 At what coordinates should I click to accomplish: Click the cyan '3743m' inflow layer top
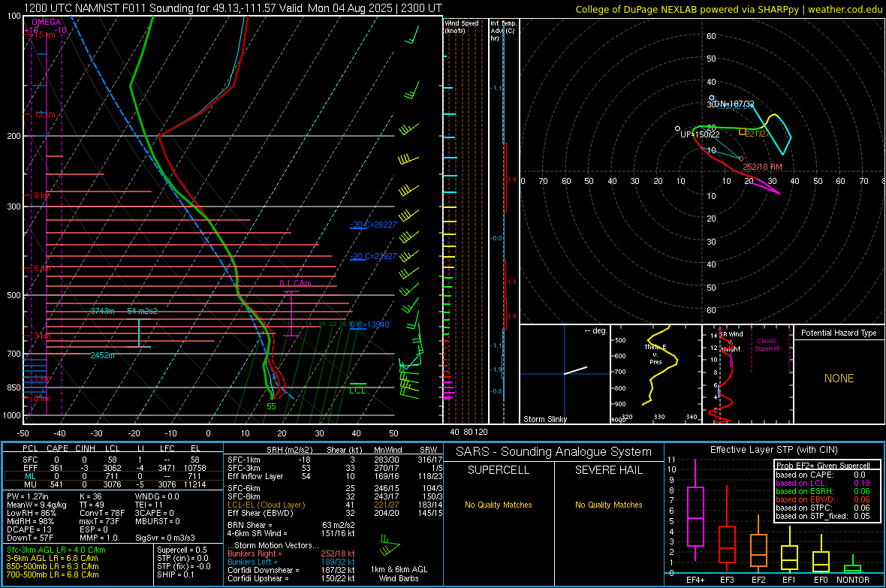tap(102, 311)
